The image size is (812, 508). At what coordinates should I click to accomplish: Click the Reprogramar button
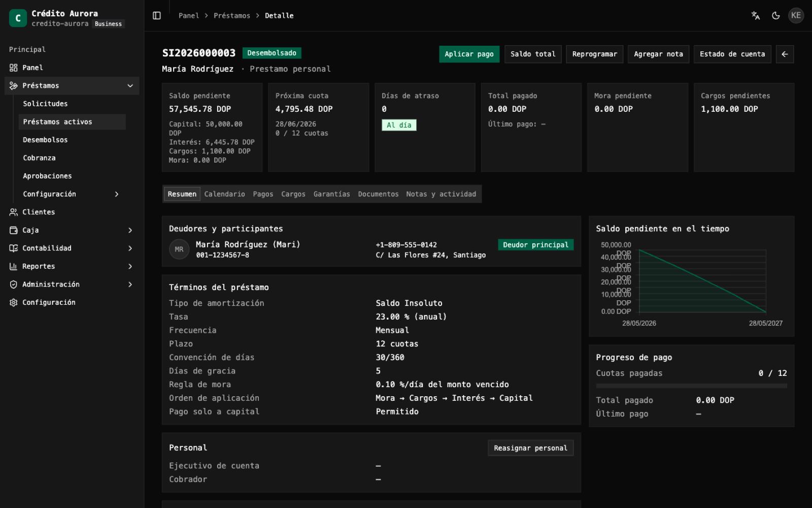595,54
